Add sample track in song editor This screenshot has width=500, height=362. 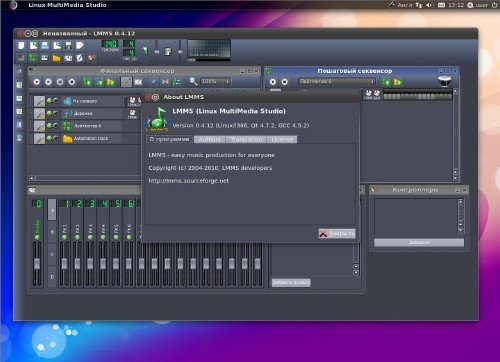pos(99,82)
